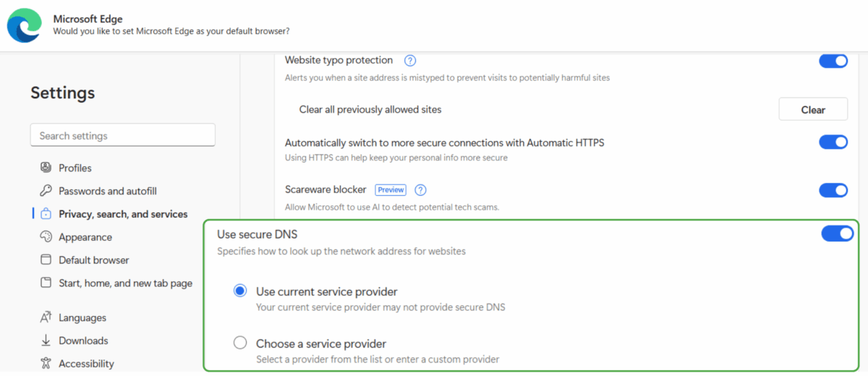Go to Appearance settings
Screen dimensions: 868x376
pos(85,237)
